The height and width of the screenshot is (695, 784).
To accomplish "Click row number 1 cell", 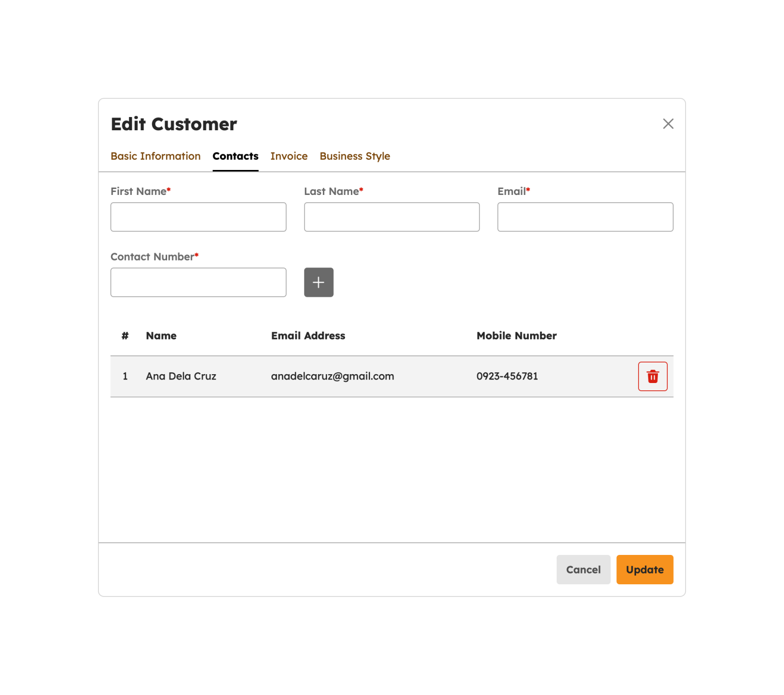I will 125,376.
